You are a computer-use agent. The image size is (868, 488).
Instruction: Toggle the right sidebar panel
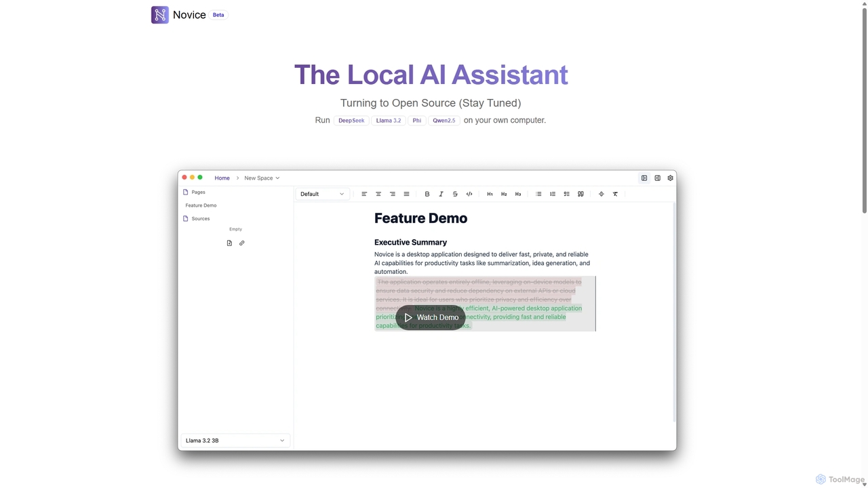[x=657, y=178]
